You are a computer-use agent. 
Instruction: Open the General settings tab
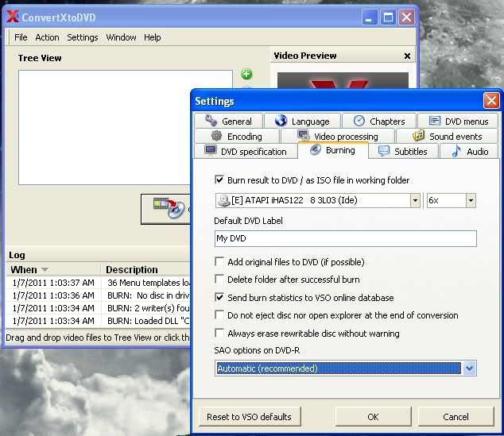point(228,121)
